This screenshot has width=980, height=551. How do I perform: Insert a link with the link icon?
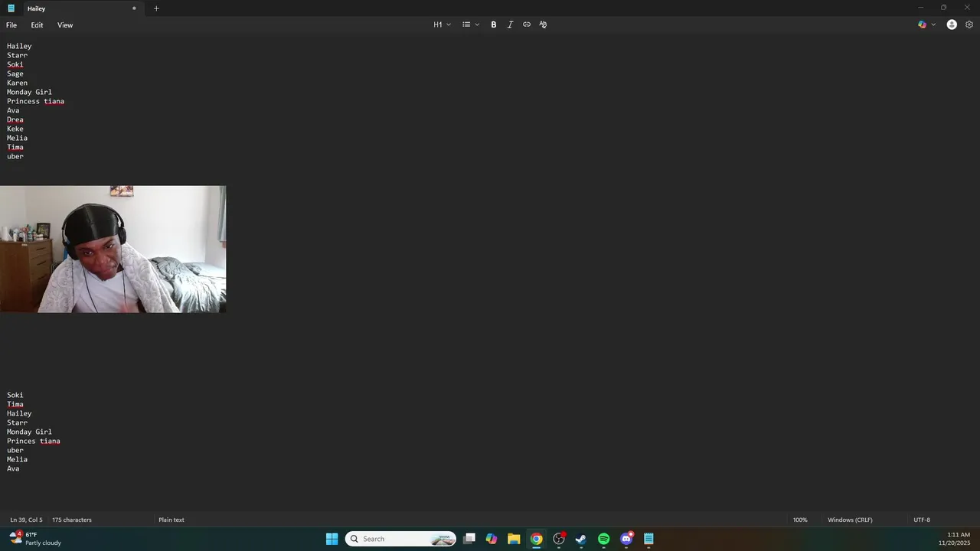pos(527,24)
